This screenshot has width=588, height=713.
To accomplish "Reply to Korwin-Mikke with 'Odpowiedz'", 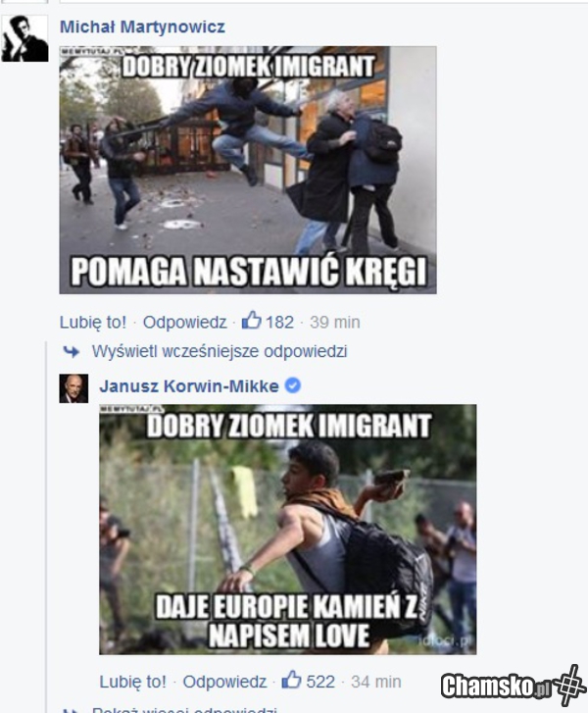I will [x=224, y=682].
